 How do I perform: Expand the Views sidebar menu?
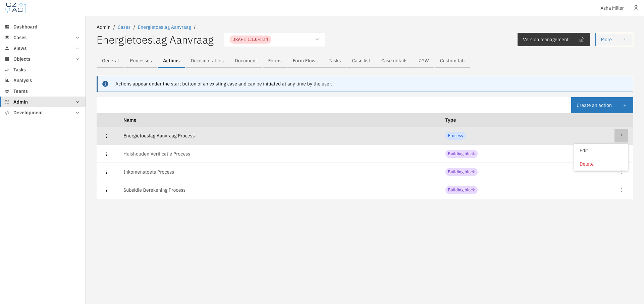[77, 48]
